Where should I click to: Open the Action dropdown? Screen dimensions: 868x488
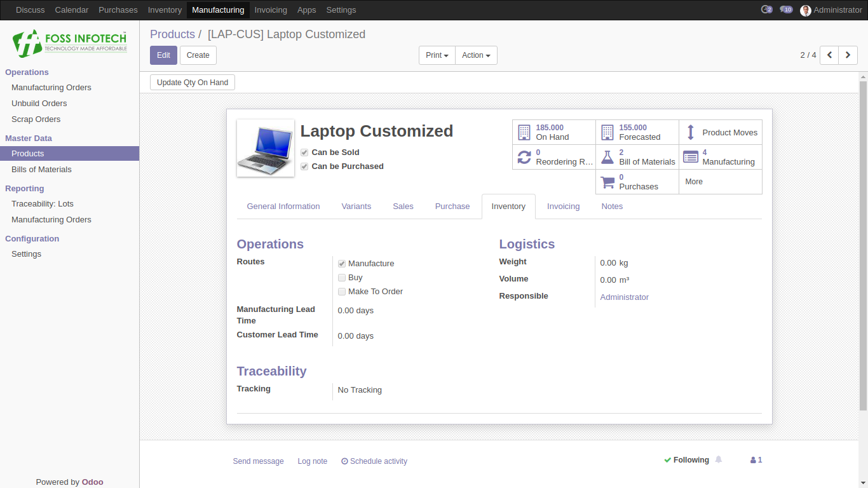coord(476,55)
